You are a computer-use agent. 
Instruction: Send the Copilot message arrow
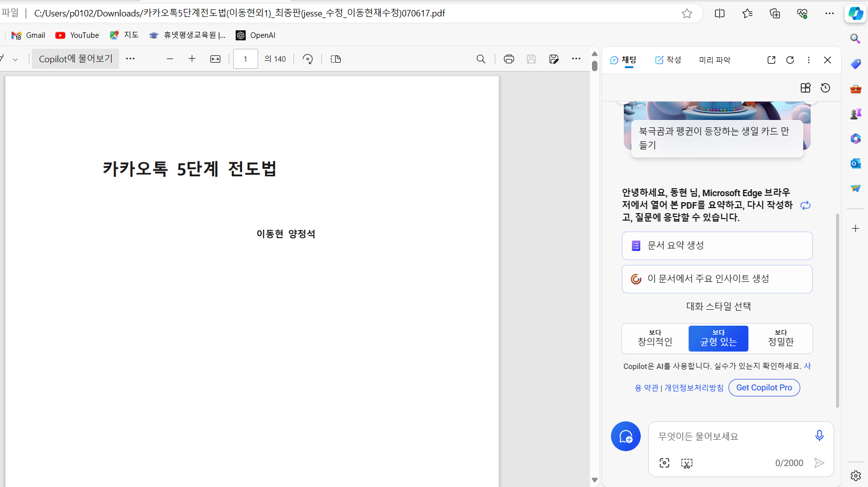point(819,463)
